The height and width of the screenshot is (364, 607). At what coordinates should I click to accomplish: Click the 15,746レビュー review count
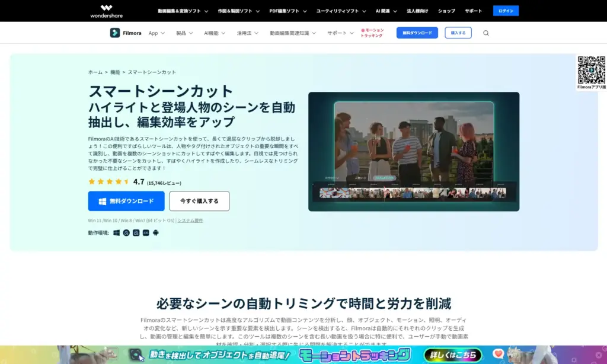pos(164,183)
